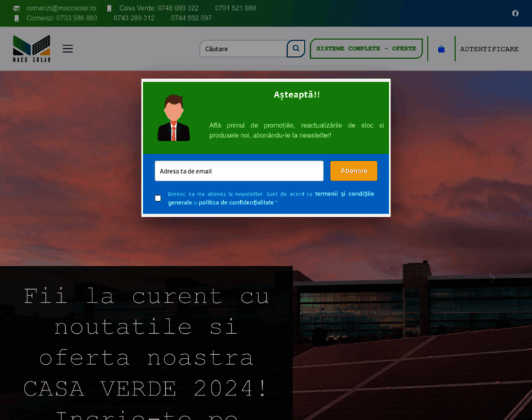The height and width of the screenshot is (420, 532).
Task: Click the Autentificare login link
Action: (x=489, y=49)
